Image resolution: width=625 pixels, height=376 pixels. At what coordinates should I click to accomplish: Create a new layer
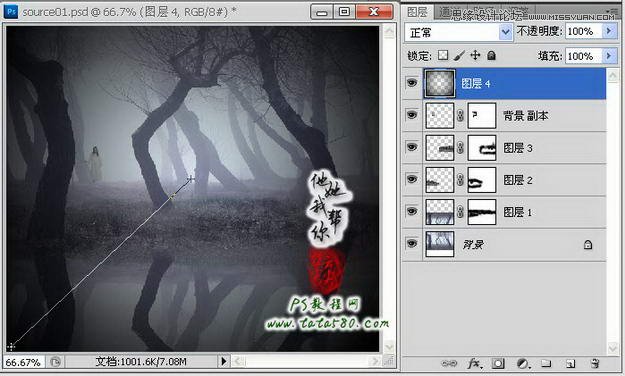(x=570, y=363)
